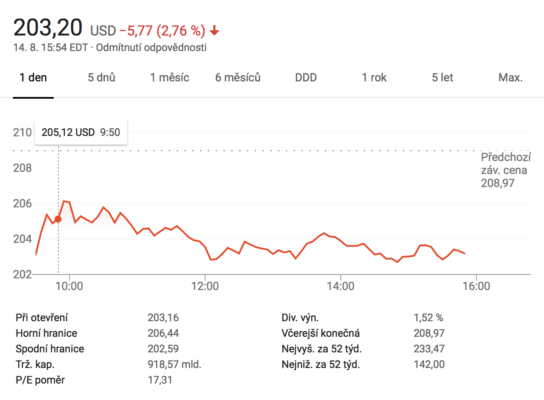Click the 12:00 time axis label
Image resolution: width=544 pixels, height=400 pixels.
coord(205,286)
